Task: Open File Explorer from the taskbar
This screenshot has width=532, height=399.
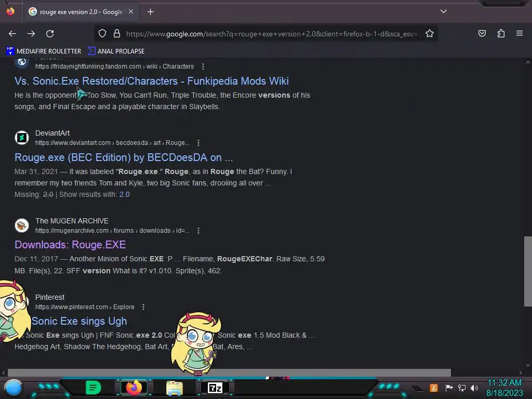Action: (x=175, y=388)
